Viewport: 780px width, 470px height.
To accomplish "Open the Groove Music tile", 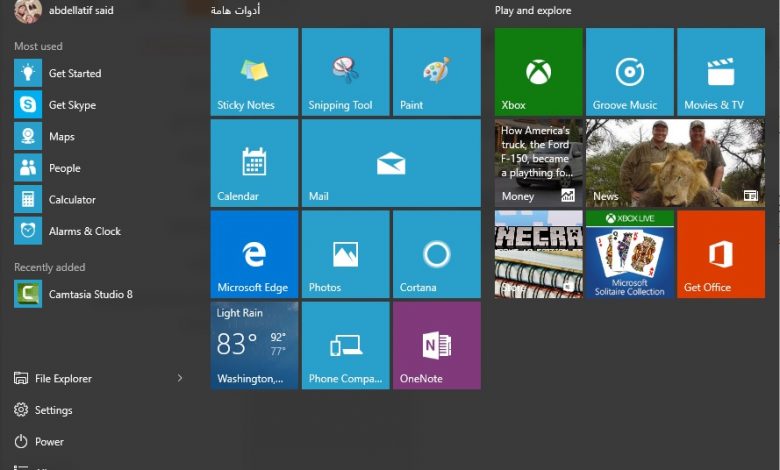I will pos(630,72).
